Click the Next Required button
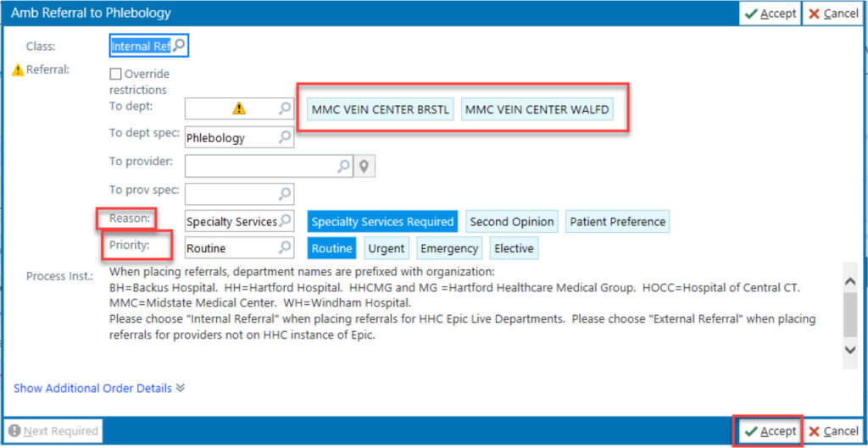 pyautogui.click(x=53, y=431)
